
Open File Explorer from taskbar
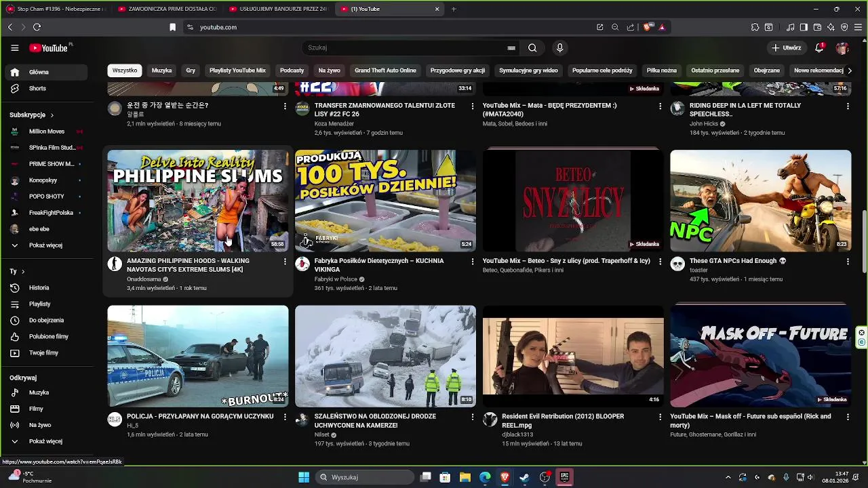tap(465, 477)
